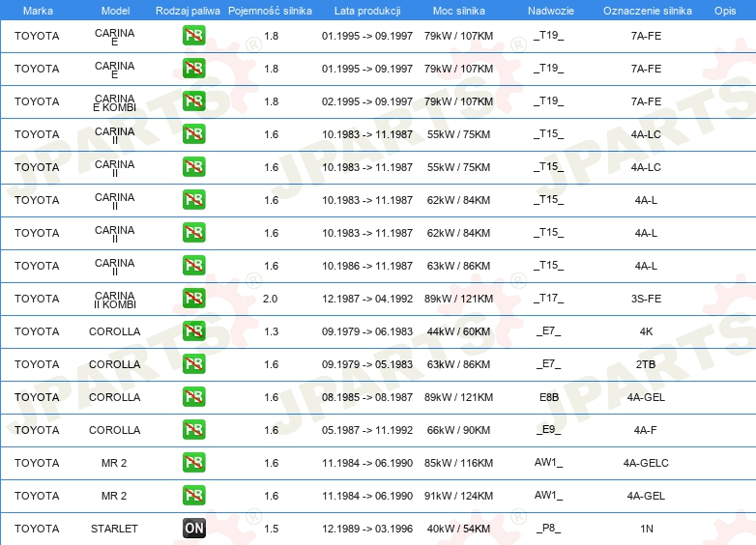
Task: Click the 'AW1_' cell in the 4A-GELC row
Action: coord(549,463)
